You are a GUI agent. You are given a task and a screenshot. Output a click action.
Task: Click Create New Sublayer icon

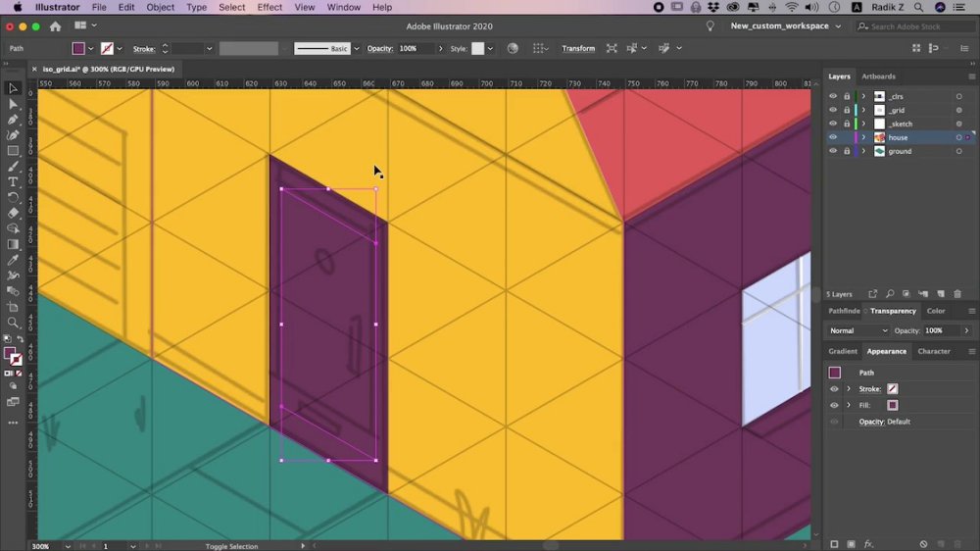pyautogui.click(x=923, y=294)
